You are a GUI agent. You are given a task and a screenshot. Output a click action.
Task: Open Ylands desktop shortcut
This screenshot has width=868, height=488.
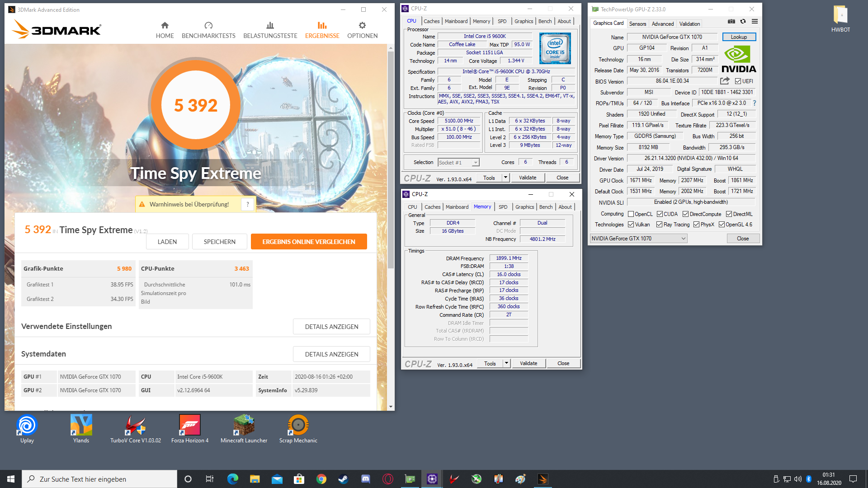point(81,429)
